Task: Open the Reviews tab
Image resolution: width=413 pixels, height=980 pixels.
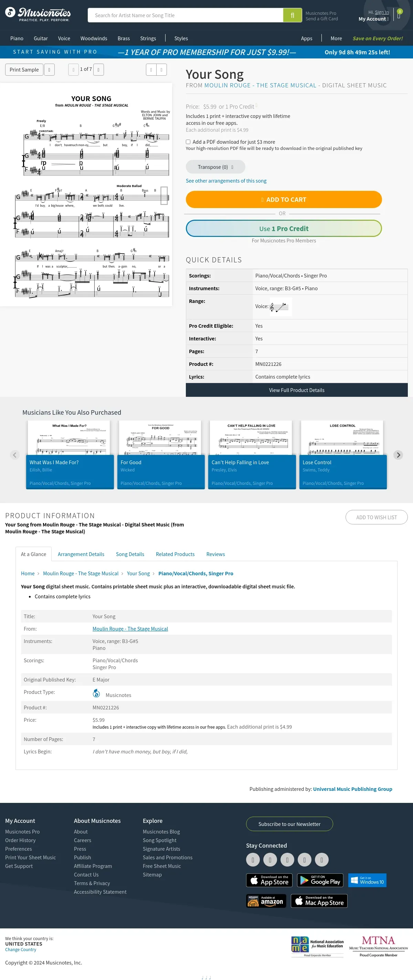Action: 215,554
